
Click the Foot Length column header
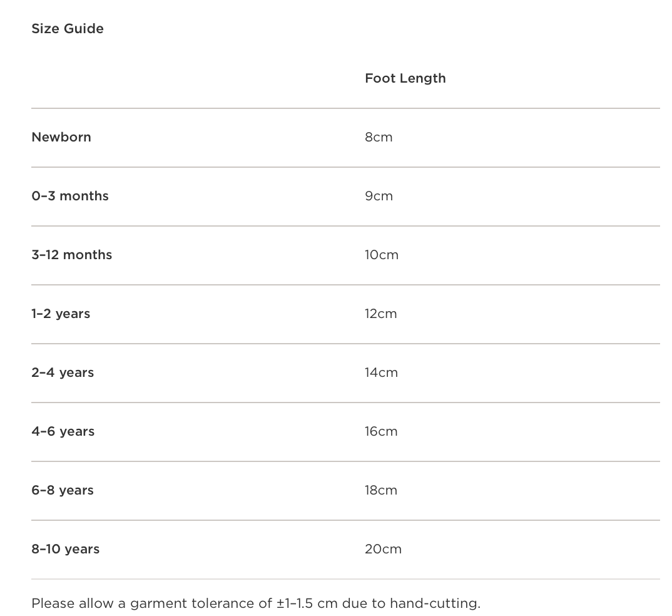coord(405,78)
